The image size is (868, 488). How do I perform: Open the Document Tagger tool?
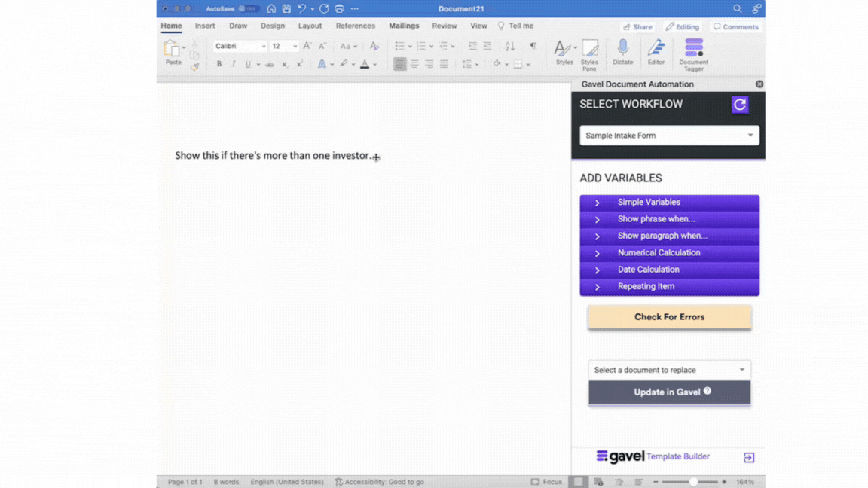[693, 51]
